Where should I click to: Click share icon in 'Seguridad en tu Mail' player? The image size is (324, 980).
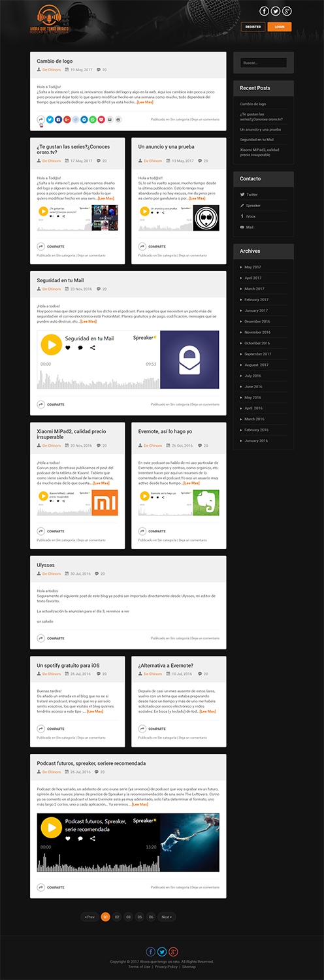[x=93, y=348]
